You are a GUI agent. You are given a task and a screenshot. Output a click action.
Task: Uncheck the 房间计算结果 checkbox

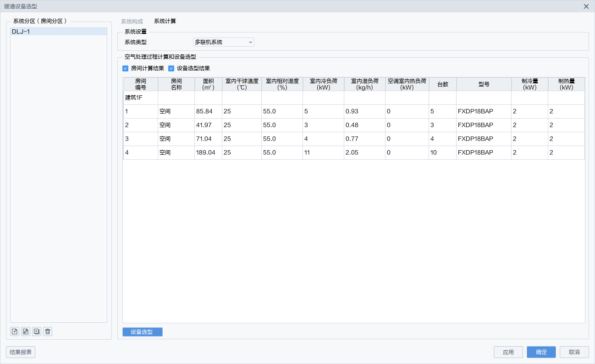coord(126,69)
